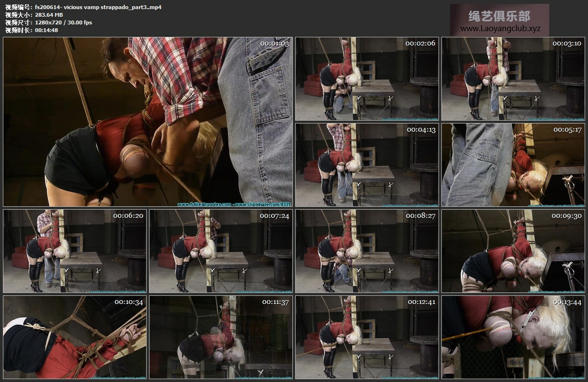Open the 00:08:27 thumbnail

367,251
